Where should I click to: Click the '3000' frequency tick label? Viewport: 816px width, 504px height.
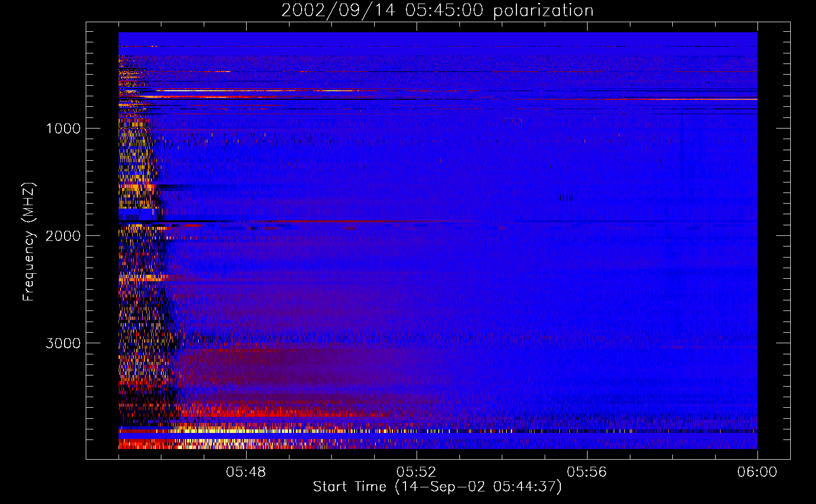(63, 343)
